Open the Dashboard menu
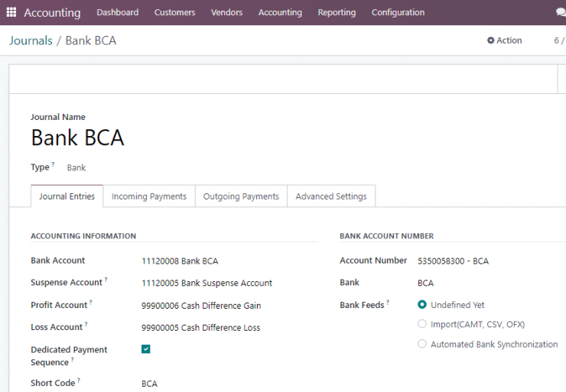Viewport: 566px width, 392px height. coord(117,12)
